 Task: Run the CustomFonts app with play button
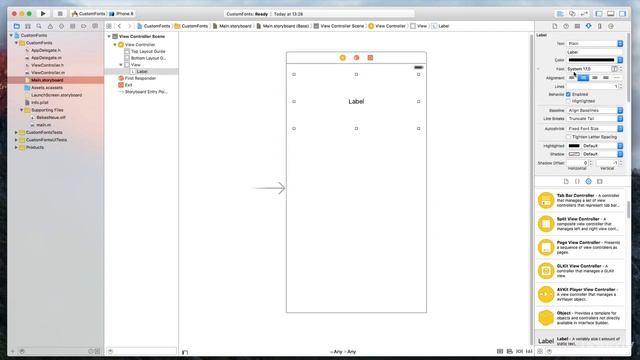43,13
